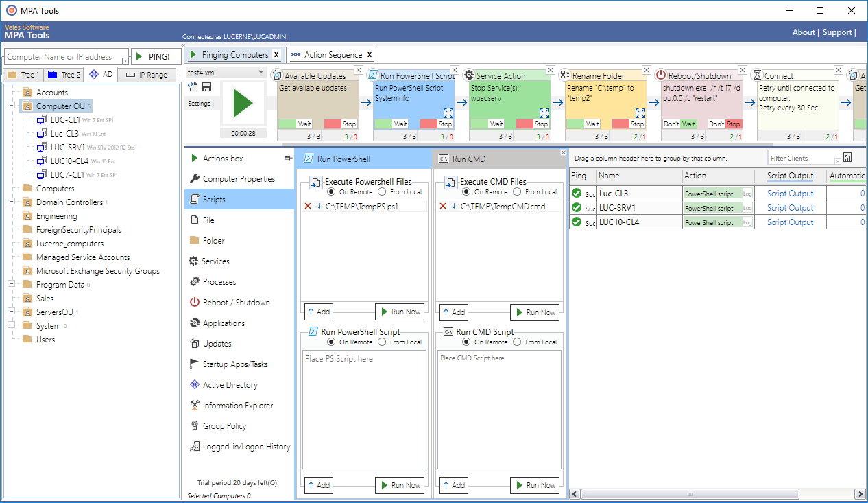Select On Remote for Execute CMD Files
This screenshot has width=868, height=503.
(x=467, y=192)
